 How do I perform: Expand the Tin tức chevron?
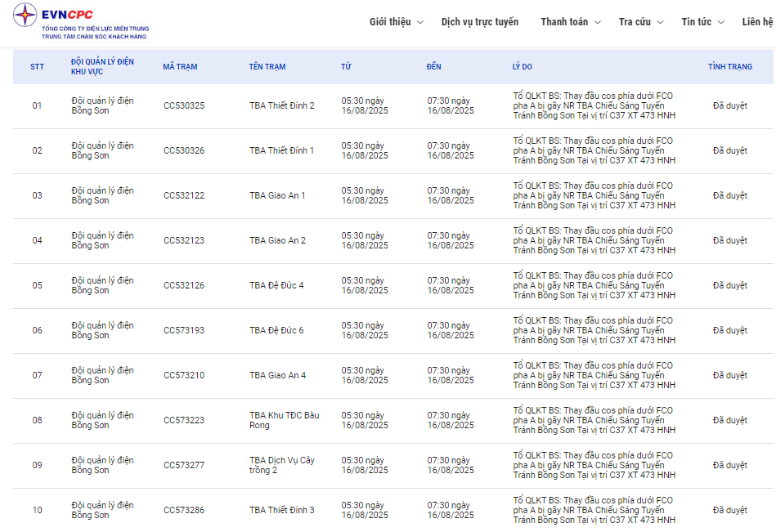(721, 22)
